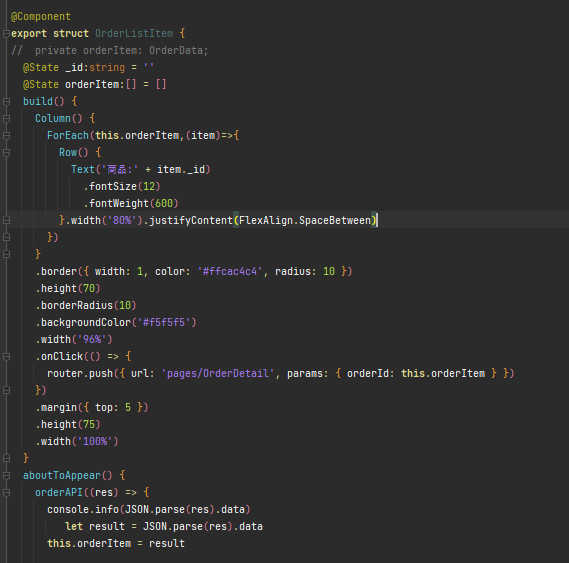
Task: Click the .width('100%') modifier
Action: click(x=77, y=442)
